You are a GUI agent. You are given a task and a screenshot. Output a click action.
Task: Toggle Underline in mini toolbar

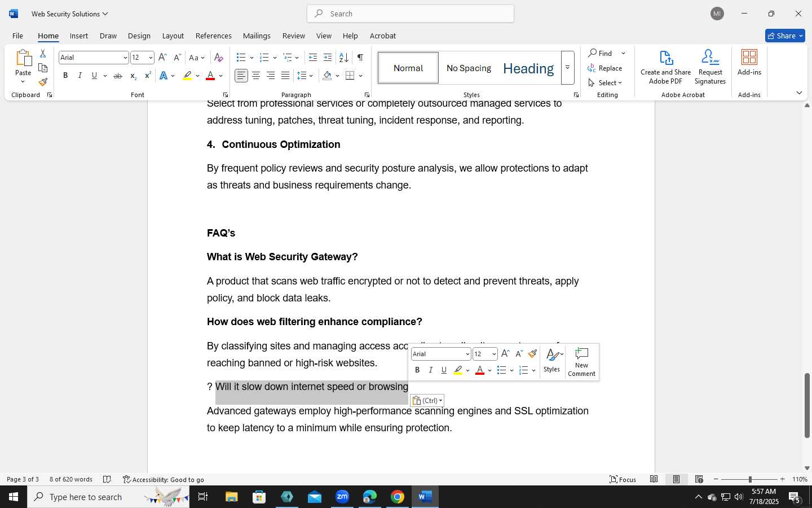tap(444, 370)
